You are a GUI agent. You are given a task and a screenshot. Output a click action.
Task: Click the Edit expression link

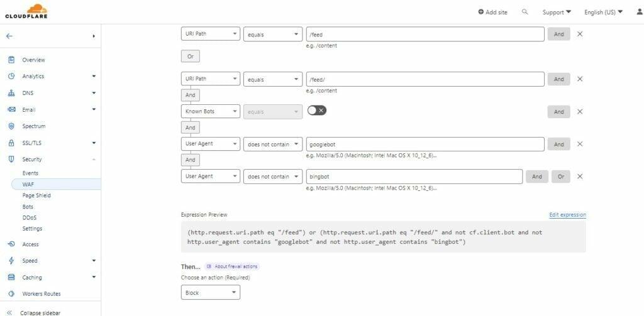click(567, 215)
